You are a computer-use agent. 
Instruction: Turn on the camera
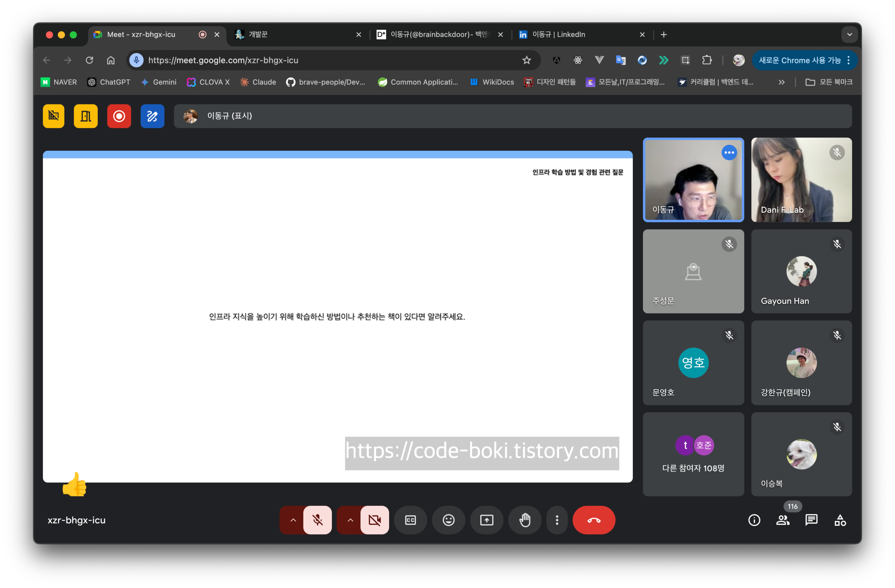tap(374, 520)
